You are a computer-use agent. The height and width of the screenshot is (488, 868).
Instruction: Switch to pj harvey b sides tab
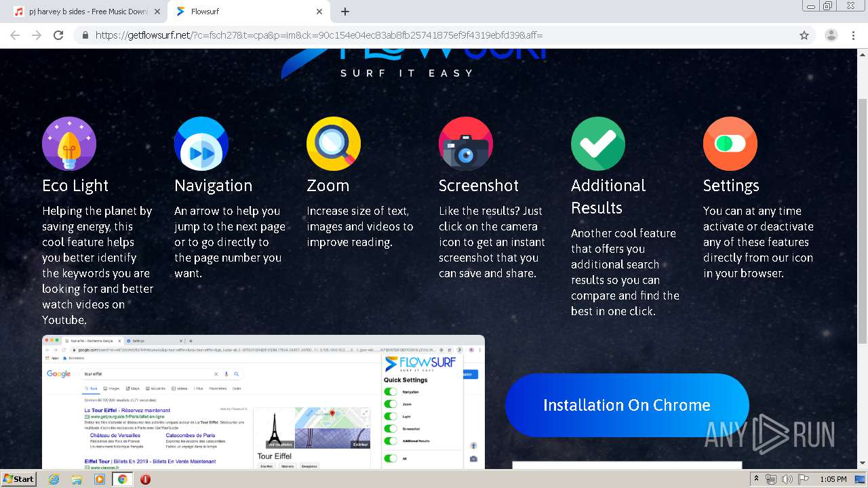87,12
